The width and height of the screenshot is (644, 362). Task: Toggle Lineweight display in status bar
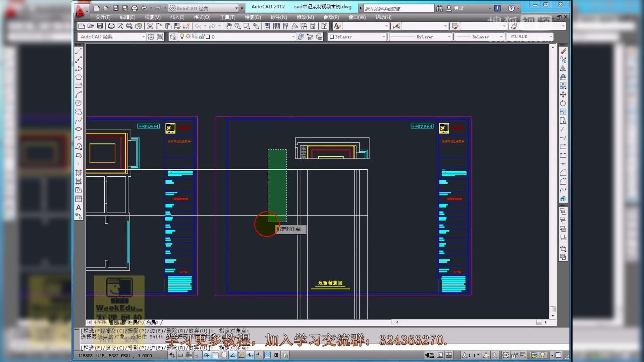coord(259,355)
